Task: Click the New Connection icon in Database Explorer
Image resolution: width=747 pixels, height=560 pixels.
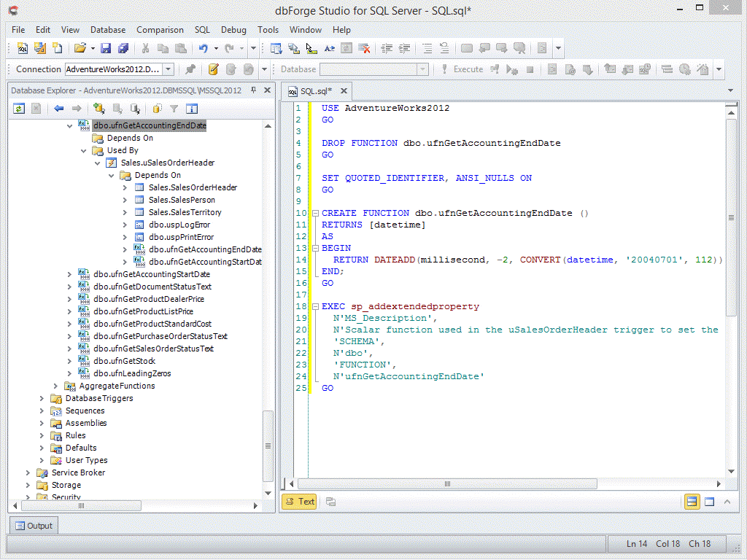Action: (x=99, y=109)
